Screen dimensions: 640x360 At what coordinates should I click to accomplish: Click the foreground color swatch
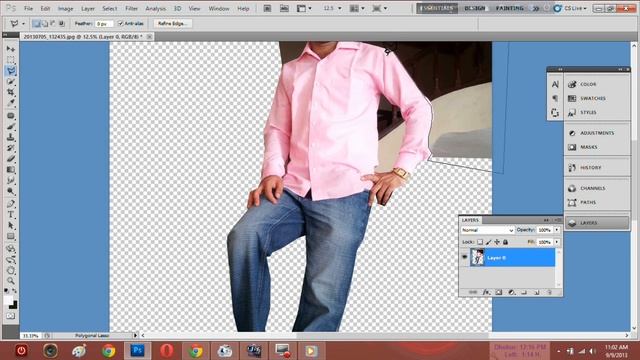(8, 300)
